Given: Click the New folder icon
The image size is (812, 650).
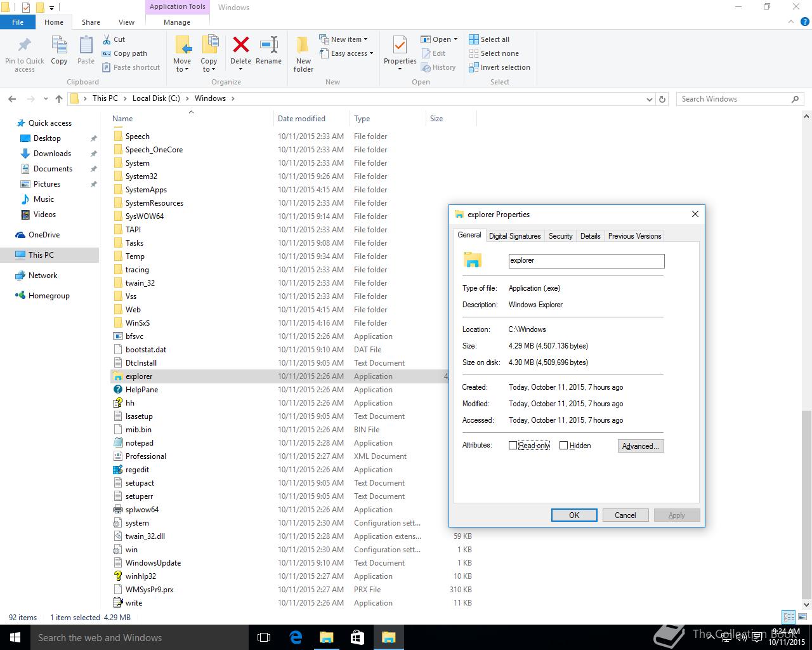Looking at the screenshot, I should [x=303, y=45].
